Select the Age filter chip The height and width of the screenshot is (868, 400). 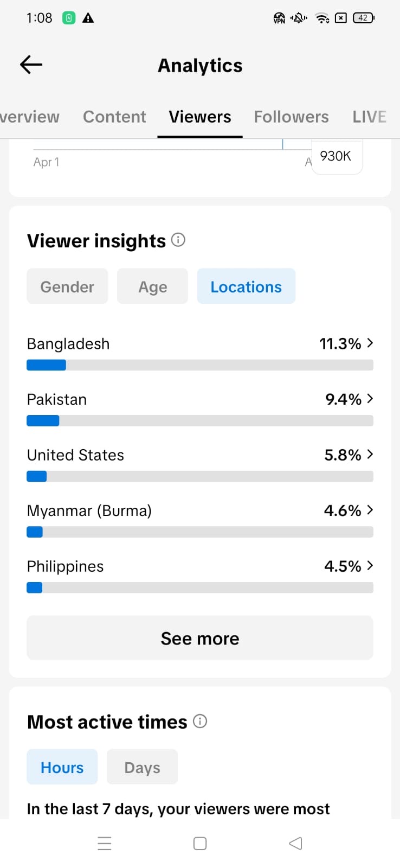152,286
